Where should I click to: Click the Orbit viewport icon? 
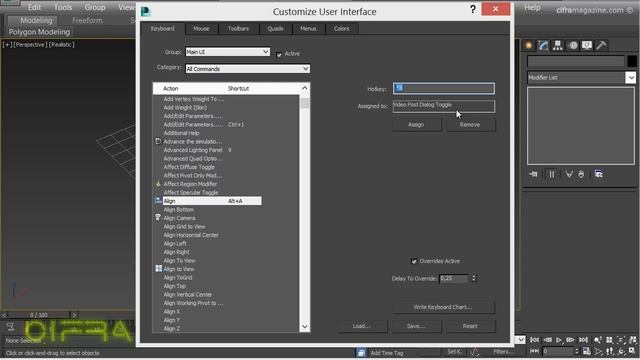click(621, 351)
